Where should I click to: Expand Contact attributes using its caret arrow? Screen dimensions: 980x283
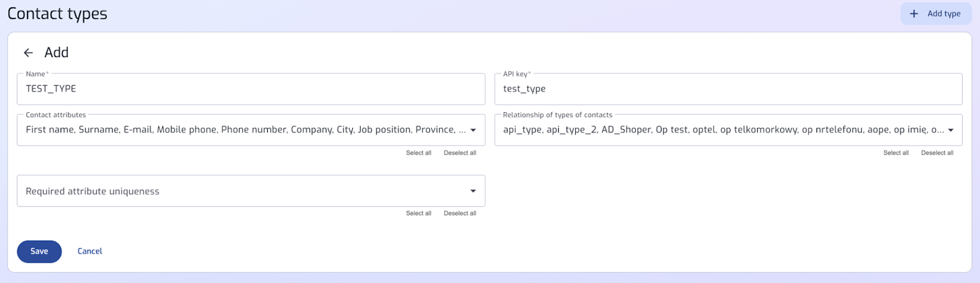coord(473,130)
